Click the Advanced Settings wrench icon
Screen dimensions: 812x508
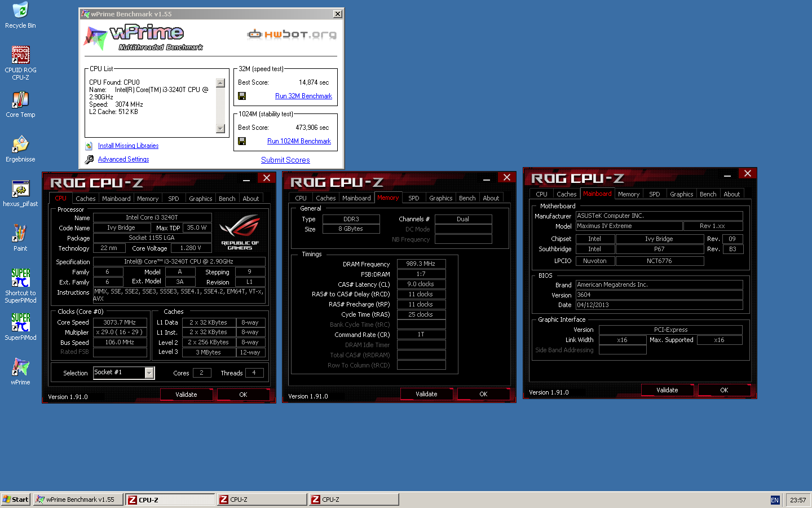[89, 160]
